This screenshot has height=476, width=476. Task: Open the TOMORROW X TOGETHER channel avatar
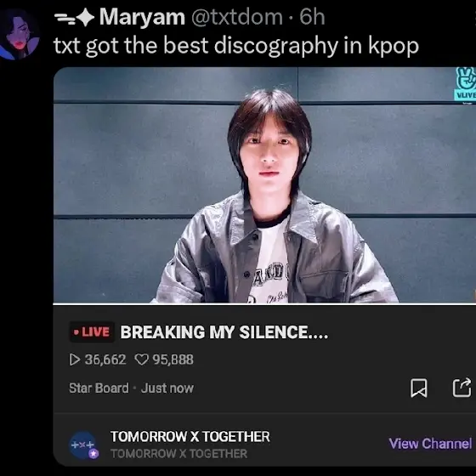click(83, 445)
